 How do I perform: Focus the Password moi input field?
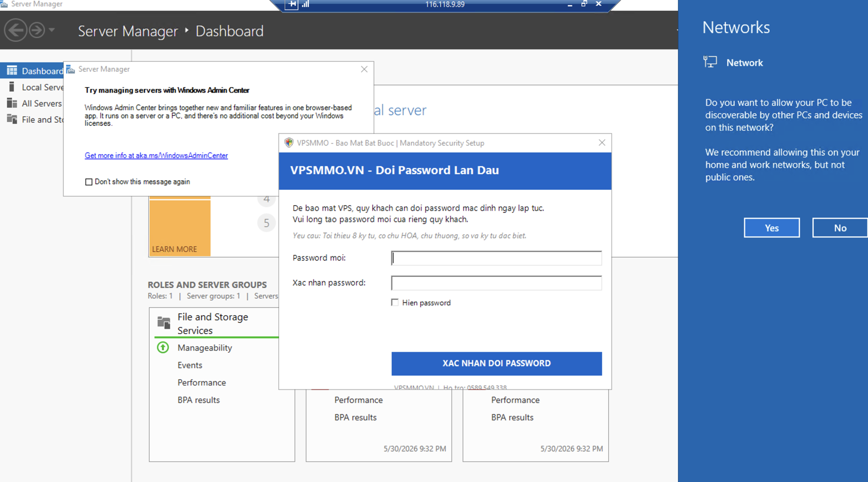(x=496, y=258)
